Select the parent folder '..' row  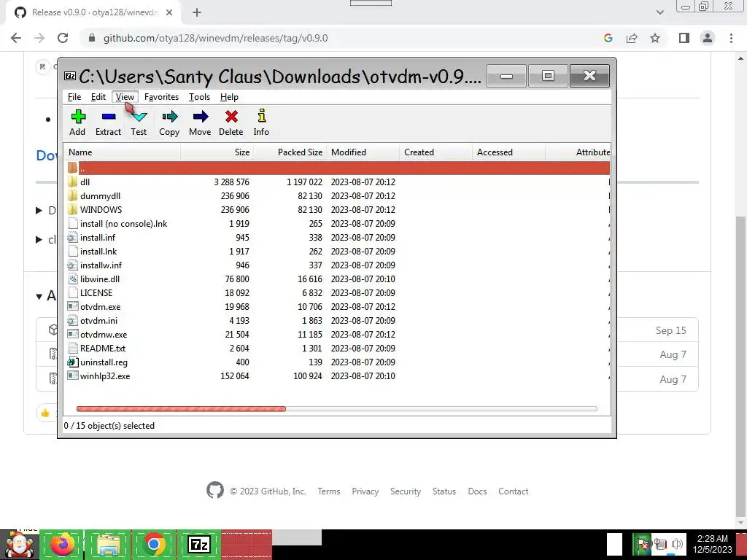[337, 168]
